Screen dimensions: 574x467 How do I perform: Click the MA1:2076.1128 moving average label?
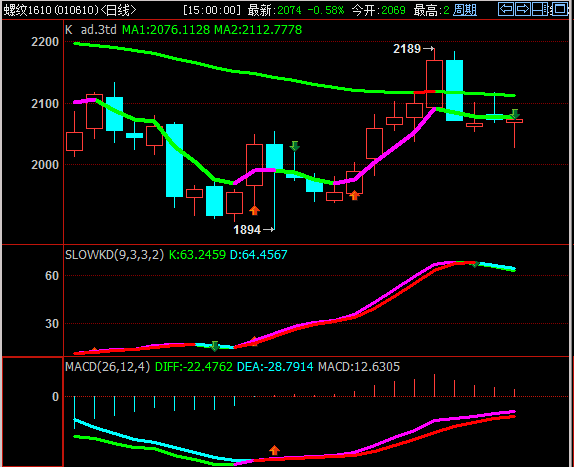click(166, 30)
